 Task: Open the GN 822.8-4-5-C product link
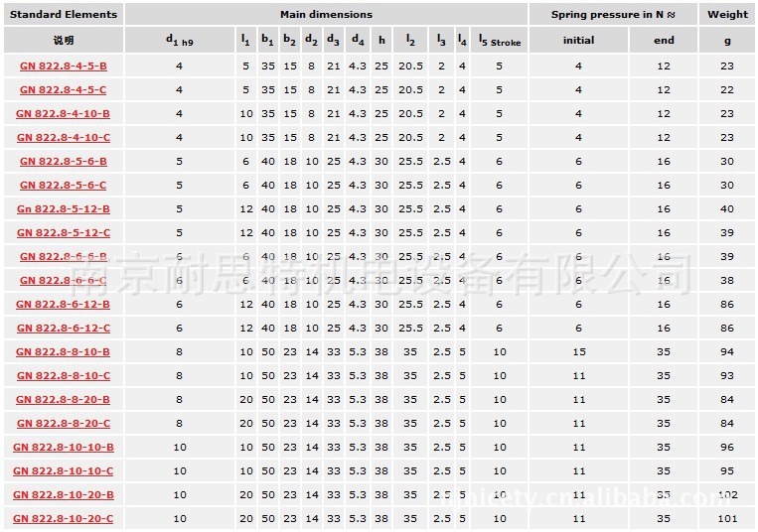click(x=64, y=89)
